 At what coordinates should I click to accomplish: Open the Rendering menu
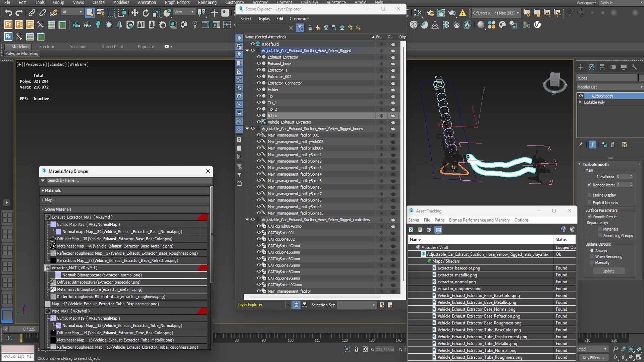(x=207, y=3)
